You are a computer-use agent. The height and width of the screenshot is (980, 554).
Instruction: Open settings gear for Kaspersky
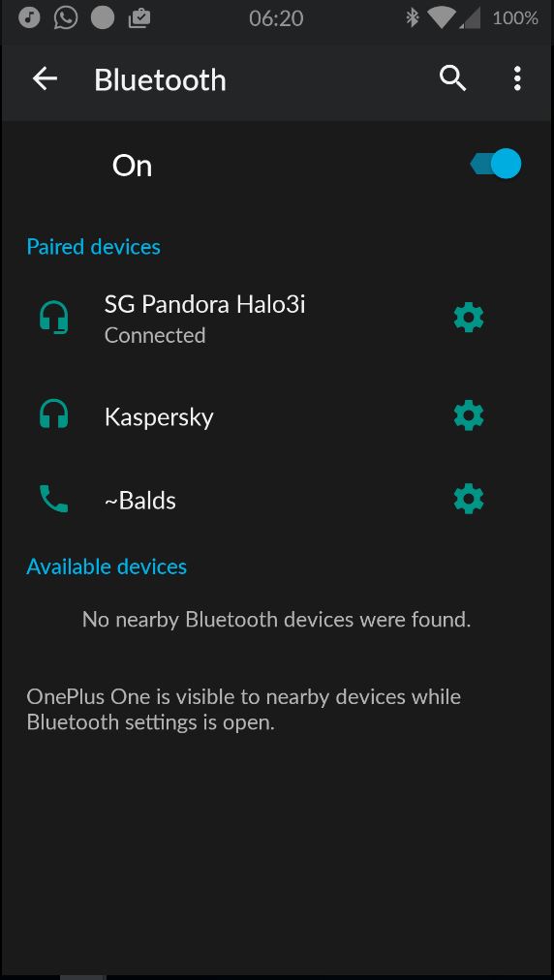469,416
